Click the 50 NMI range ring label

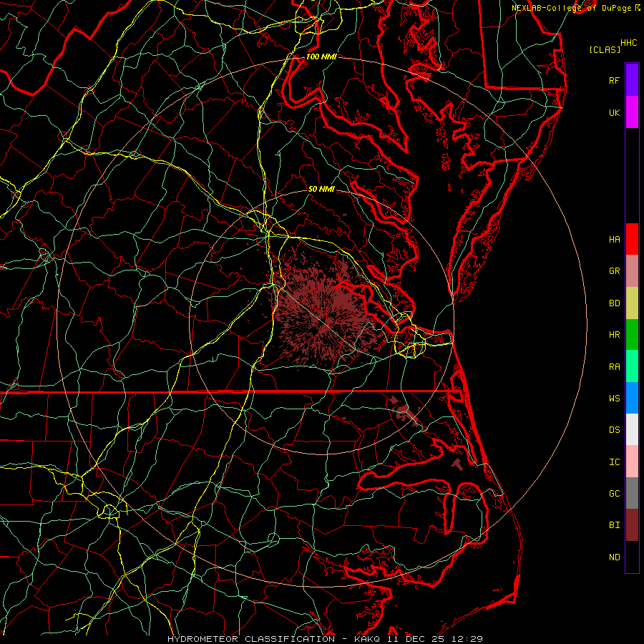click(x=321, y=189)
